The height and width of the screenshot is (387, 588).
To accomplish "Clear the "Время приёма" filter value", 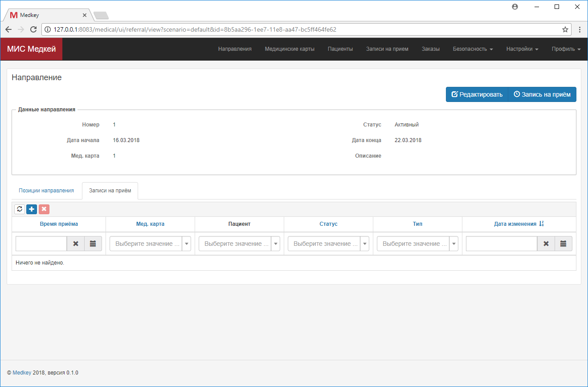I will [76, 244].
